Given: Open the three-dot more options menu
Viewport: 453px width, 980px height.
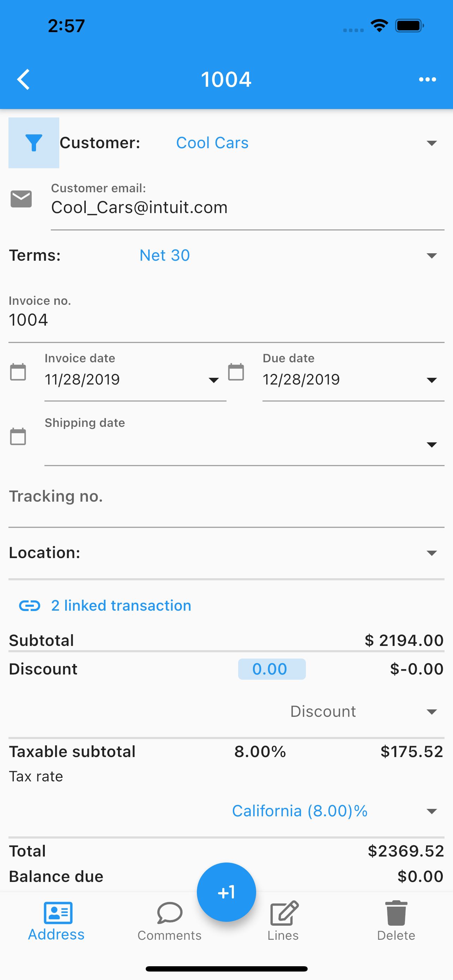Looking at the screenshot, I should coord(427,79).
